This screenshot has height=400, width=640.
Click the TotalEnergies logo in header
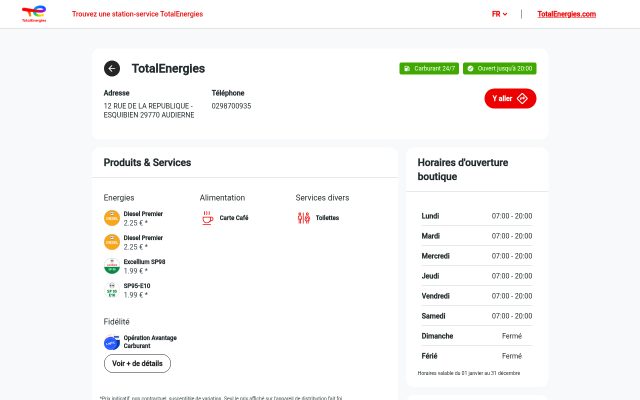point(34,14)
